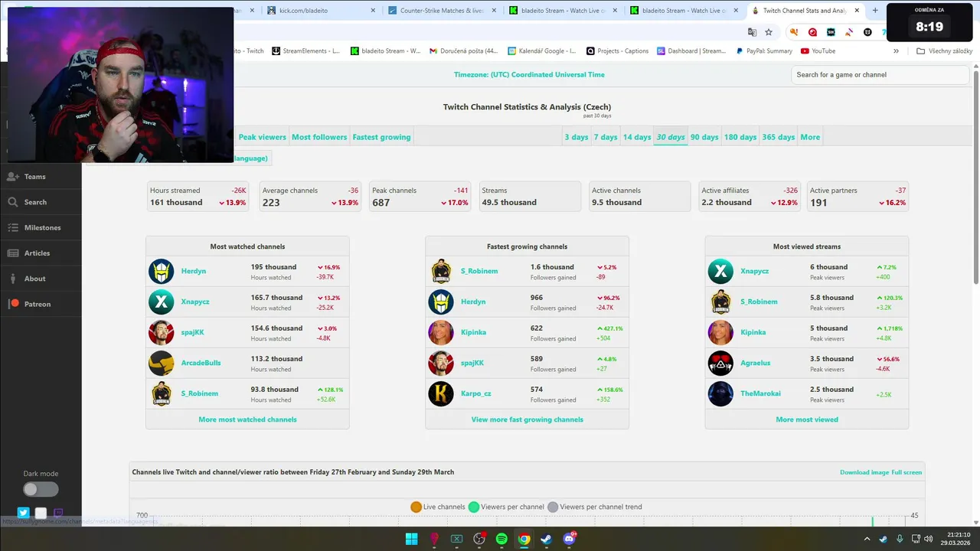
Task: Click Xnapycz avatar in Most watched channels
Action: (x=162, y=302)
